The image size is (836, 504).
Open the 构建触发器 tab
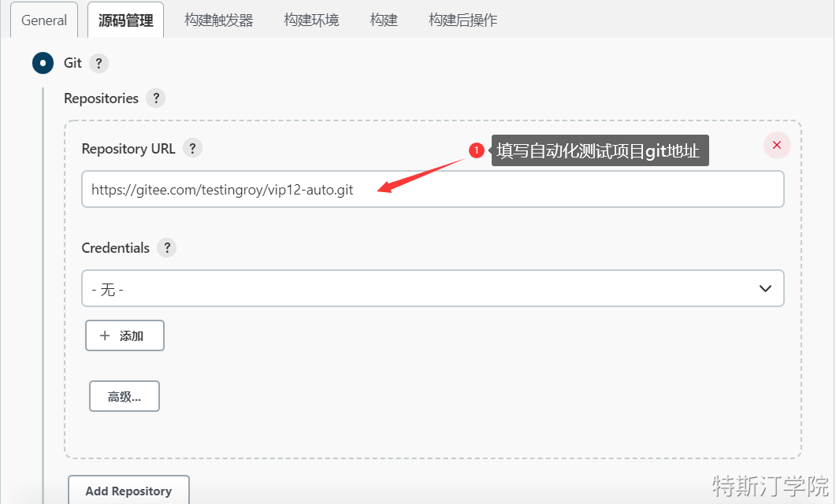218,20
